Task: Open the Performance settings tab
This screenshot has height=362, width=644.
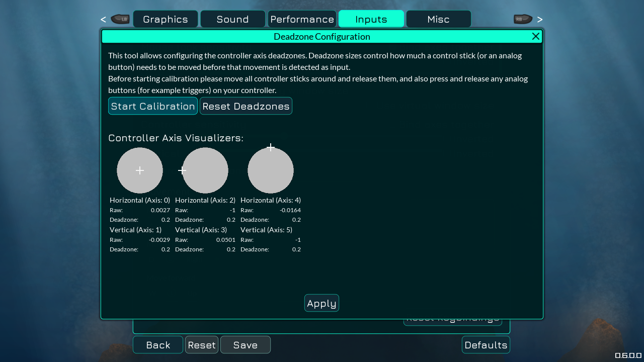Action: coord(302,19)
